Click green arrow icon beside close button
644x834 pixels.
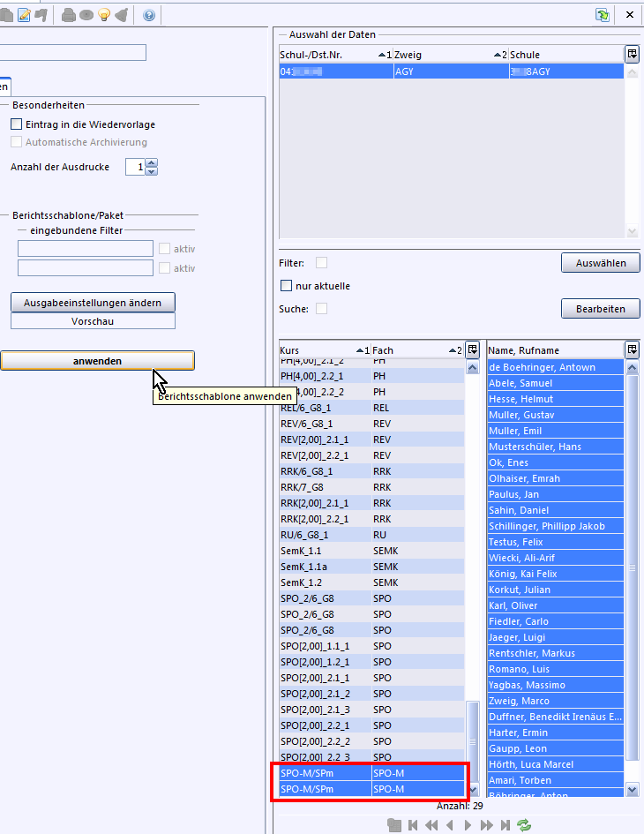click(x=603, y=14)
